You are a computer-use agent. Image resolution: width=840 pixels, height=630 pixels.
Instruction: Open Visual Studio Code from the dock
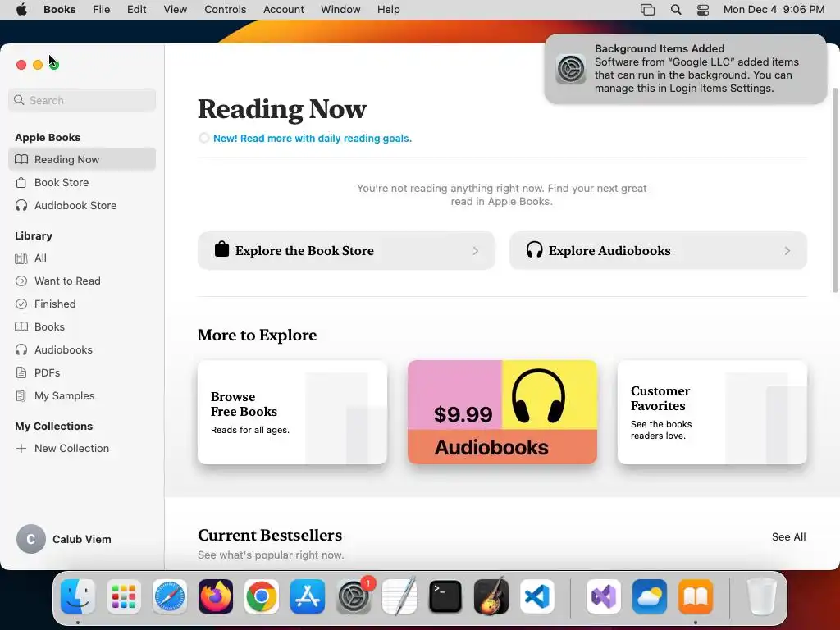[x=537, y=596]
